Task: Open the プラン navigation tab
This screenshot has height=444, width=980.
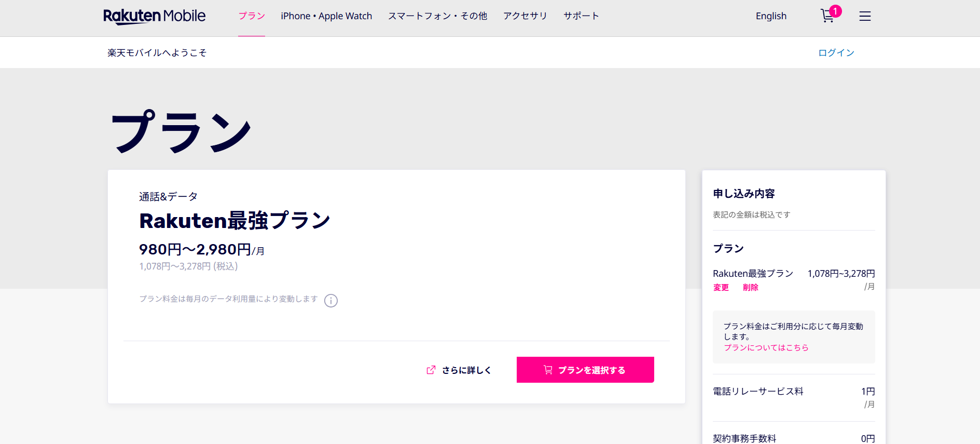Action: click(x=252, y=16)
